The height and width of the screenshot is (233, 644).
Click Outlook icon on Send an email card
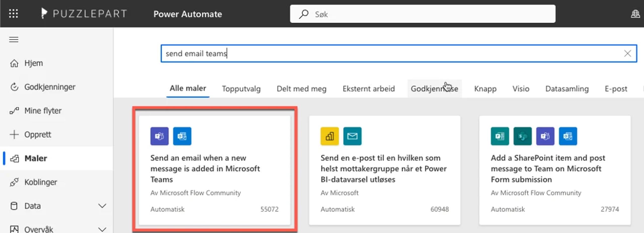[182, 136]
